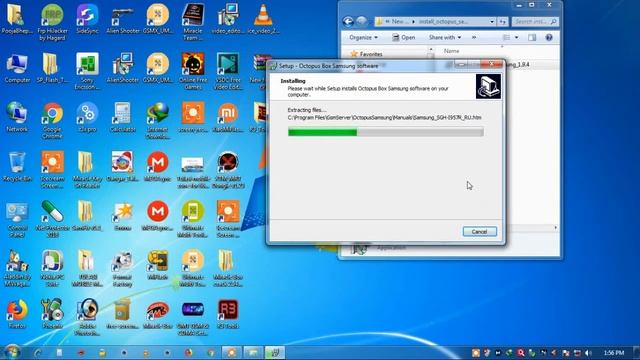This screenshot has width=640, height=360.
Task: Open the Calculator desktop shortcut
Action: [x=122, y=118]
